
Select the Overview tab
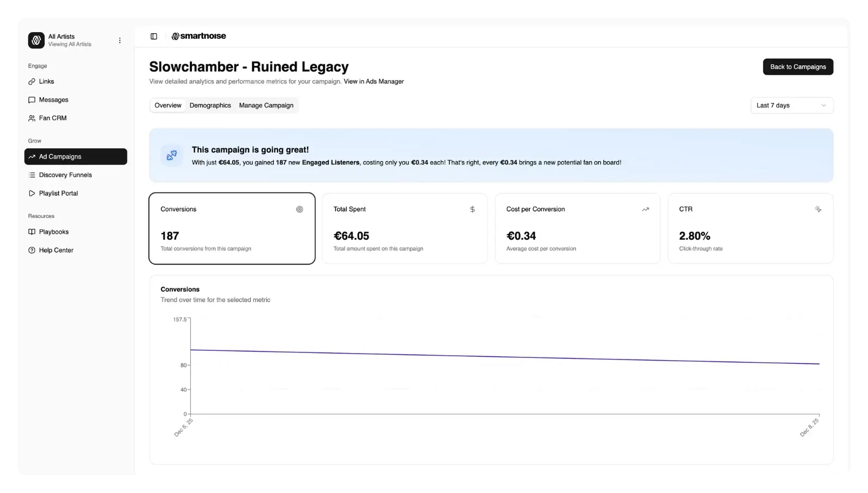(168, 106)
